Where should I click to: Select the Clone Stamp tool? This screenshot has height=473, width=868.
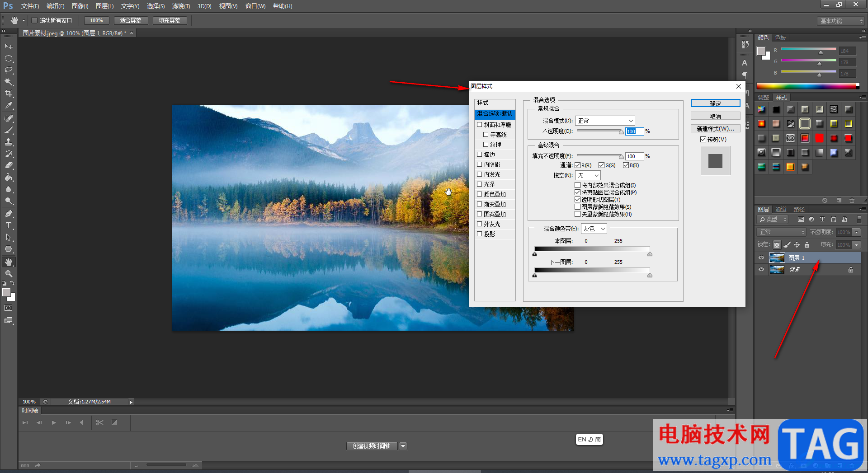click(x=9, y=142)
